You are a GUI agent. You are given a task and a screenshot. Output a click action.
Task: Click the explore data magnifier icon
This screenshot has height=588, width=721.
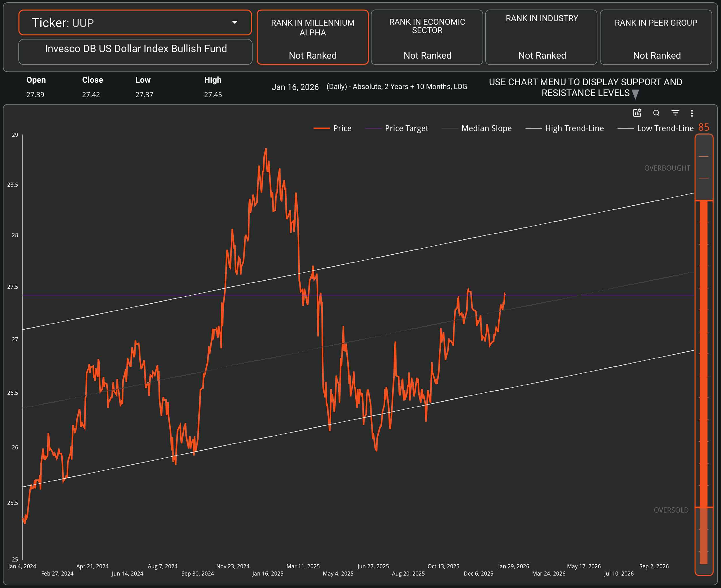point(656,113)
